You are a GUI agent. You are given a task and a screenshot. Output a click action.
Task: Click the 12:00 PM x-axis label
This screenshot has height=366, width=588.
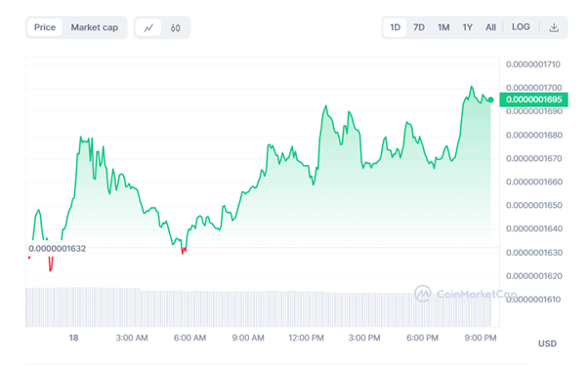tap(306, 338)
